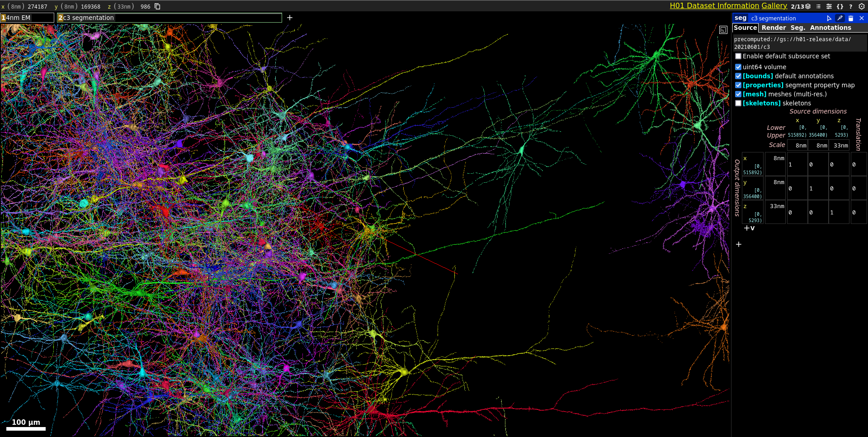Switch to the Render tab
Screen dimensions: 868x437
coord(774,28)
